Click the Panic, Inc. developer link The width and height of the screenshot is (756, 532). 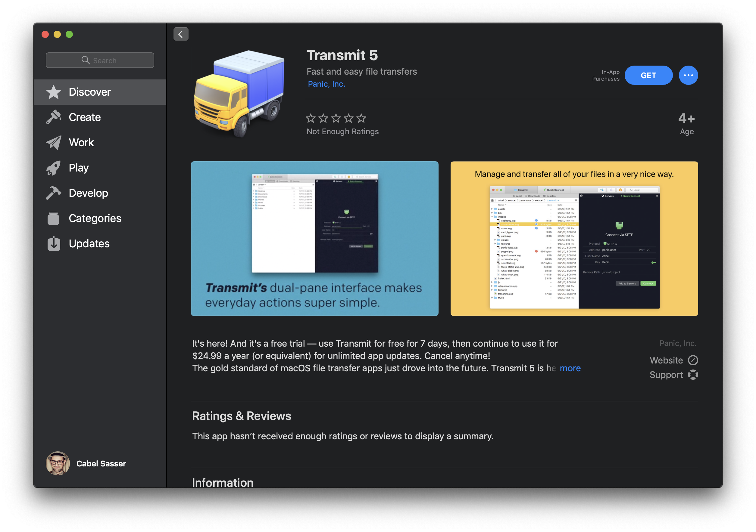pyautogui.click(x=327, y=83)
